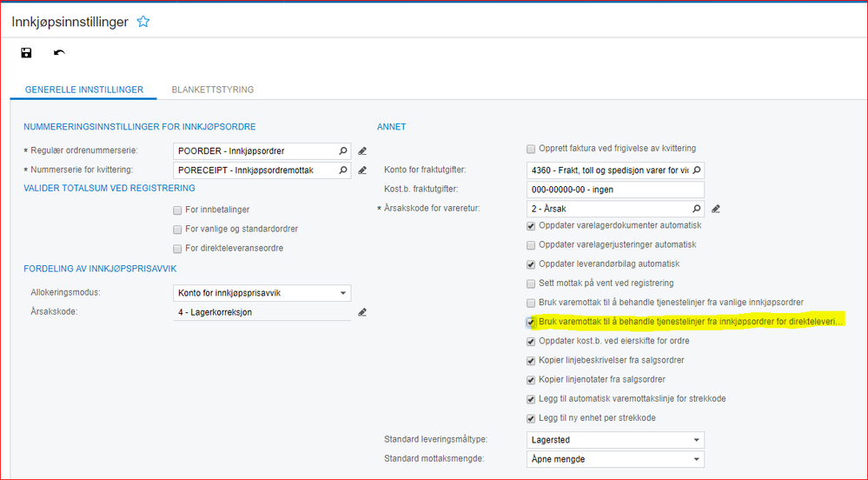This screenshot has width=868, height=480.
Task: Click the Årsakskode for vareretur field
Action: [x=607, y=209]
